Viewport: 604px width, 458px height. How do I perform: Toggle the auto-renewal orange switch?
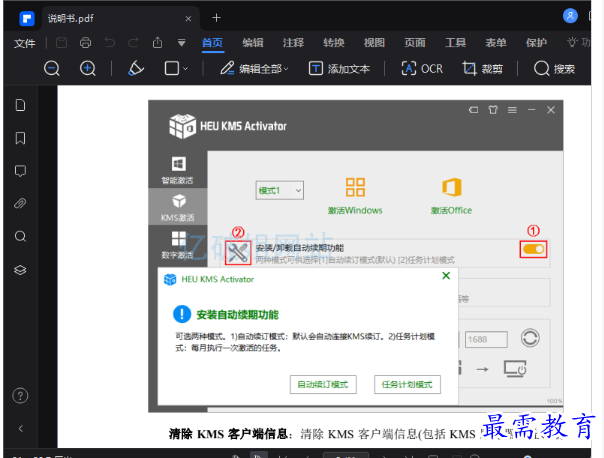point(534,249)
